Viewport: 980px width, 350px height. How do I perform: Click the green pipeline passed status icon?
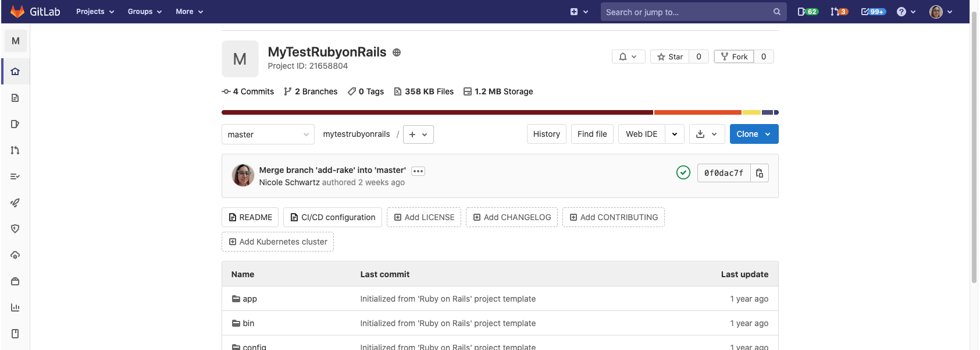[683, 172]
